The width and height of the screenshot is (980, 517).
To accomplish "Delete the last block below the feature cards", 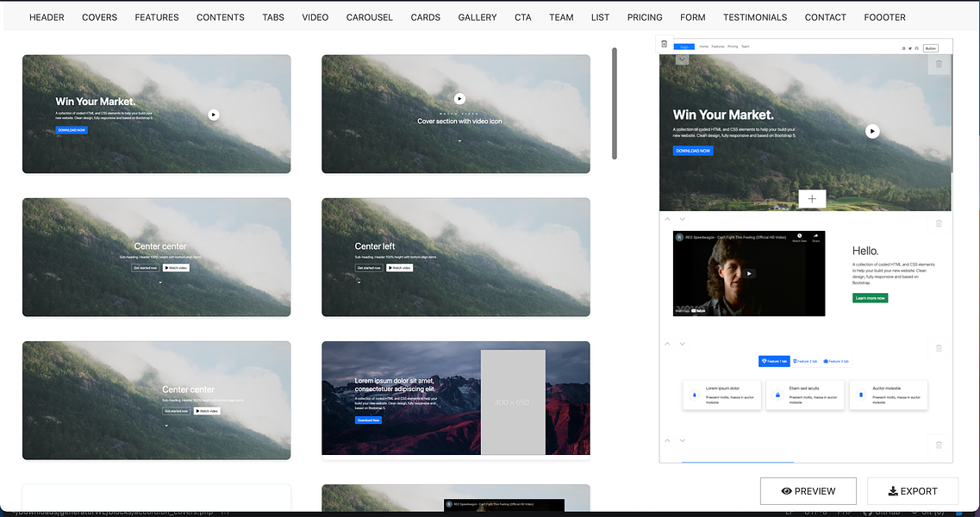I will click(939, 445).
